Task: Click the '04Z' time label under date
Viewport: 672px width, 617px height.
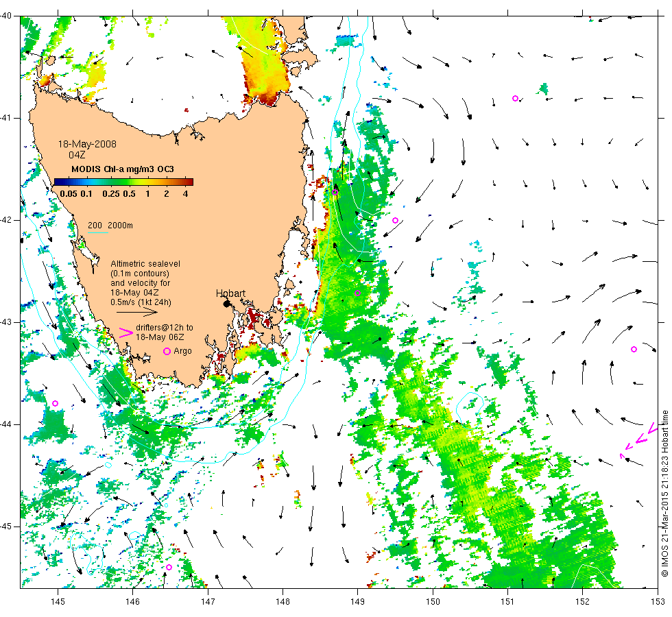Action: 77,155
